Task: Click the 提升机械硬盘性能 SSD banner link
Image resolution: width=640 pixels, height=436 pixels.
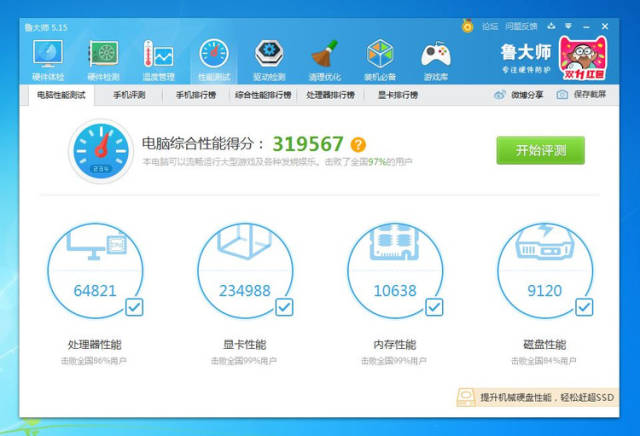Action: click(547, 397)
